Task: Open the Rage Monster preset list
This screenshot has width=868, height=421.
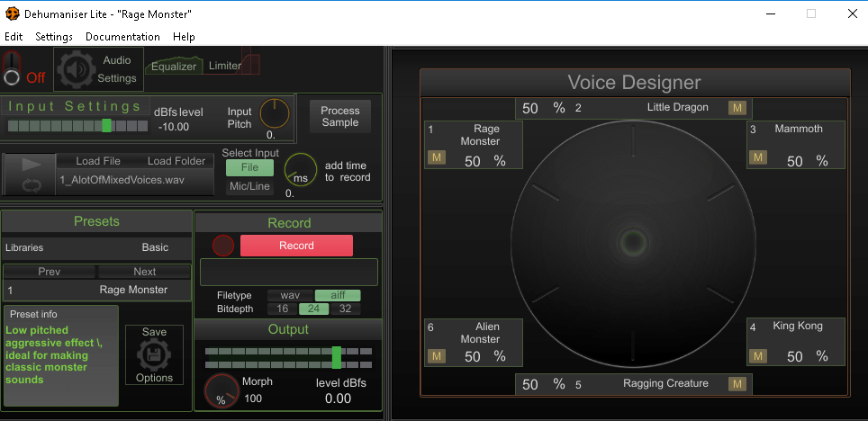Action: click(x=97, y=290)
